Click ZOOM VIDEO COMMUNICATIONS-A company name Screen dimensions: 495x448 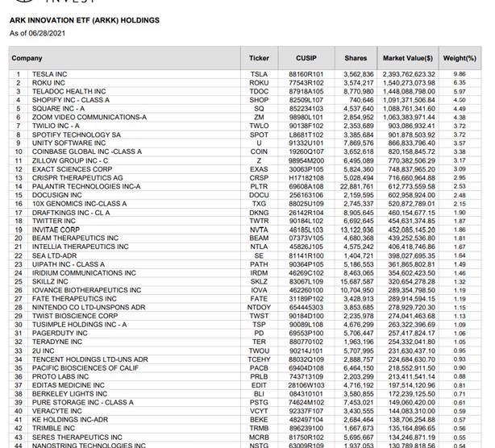89,117
